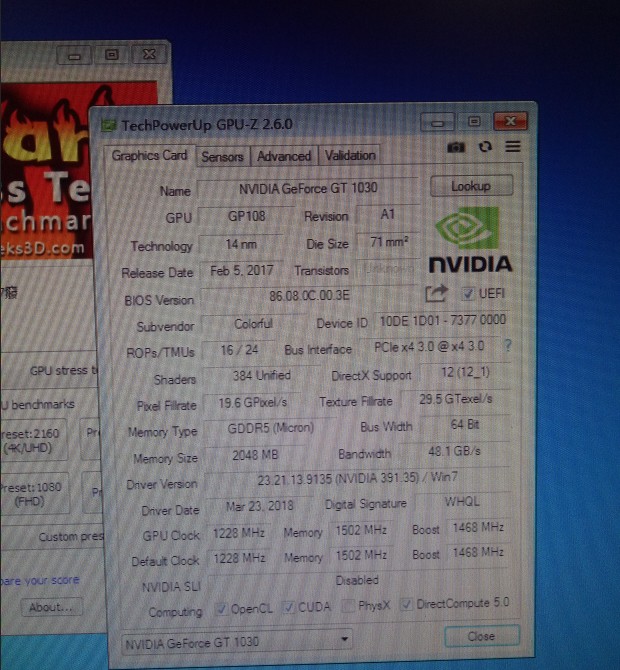
Task: Click the Name field NVIDIA GeForce GT 1030
Action: (308, 188)
